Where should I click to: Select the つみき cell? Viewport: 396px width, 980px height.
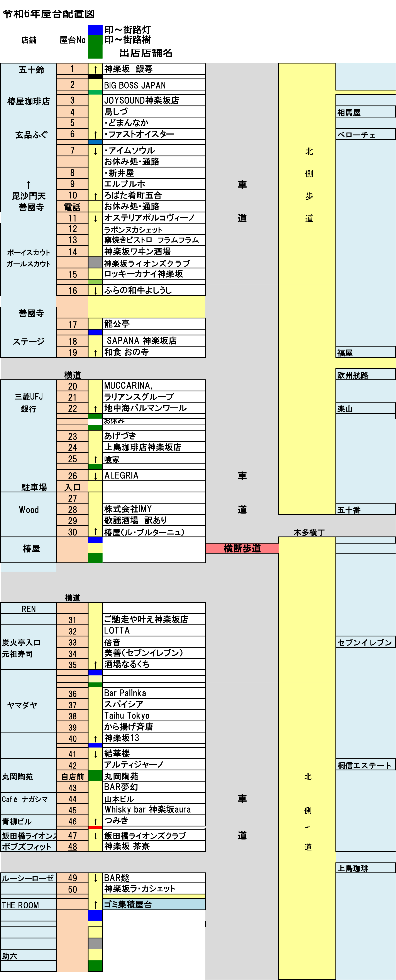(x=154, y=821)
